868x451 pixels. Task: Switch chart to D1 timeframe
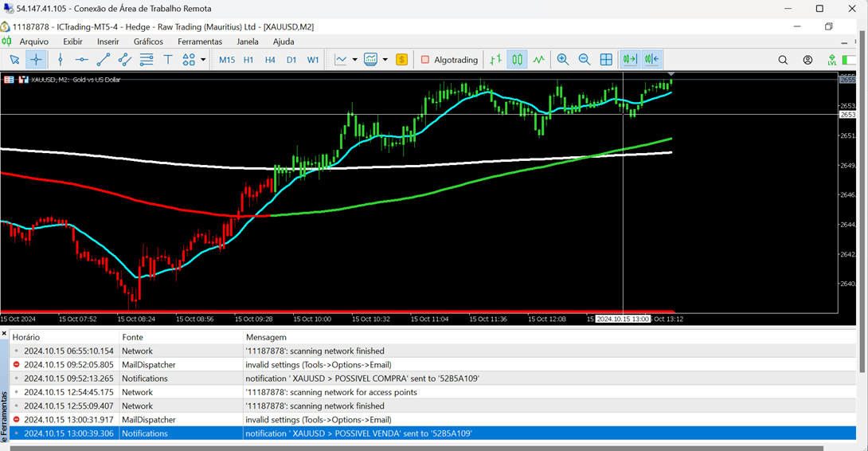(291, 60)
